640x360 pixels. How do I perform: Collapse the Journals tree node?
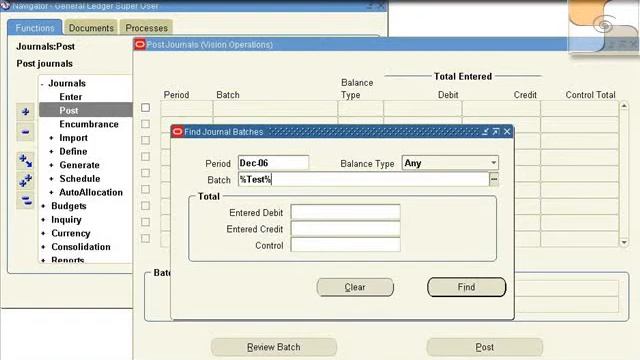(42, 84)
